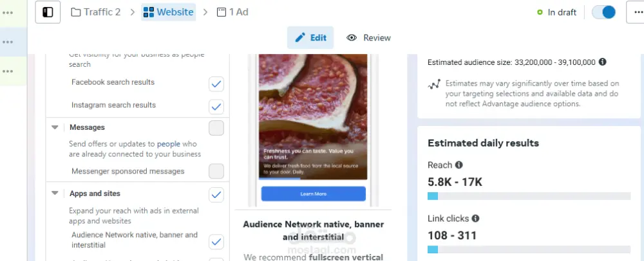Screen dimensions: 644x261
Task: Uncheck Facebook search results placement
Action: (x=216, y=84)
